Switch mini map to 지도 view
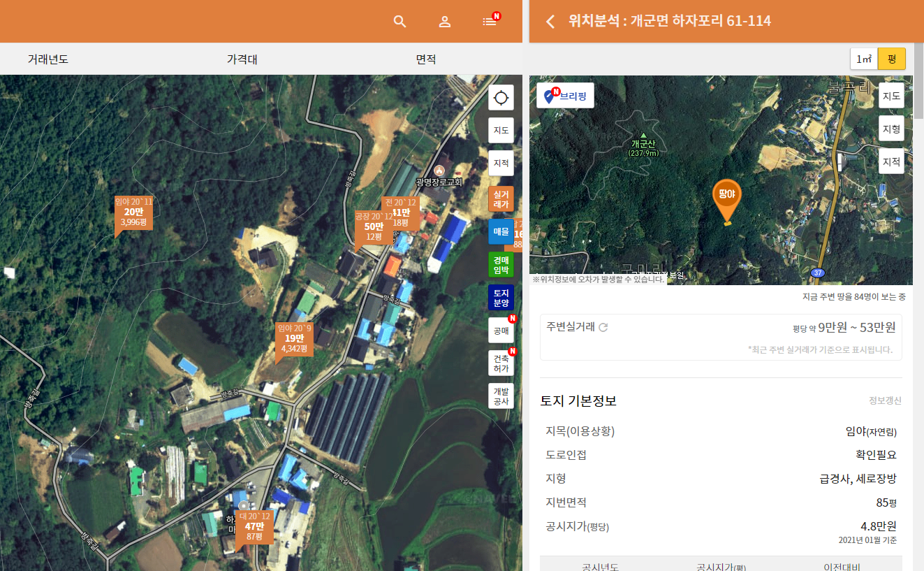Image resolution: width=924 pixels, height=571 pixels. (x=891, y=96)
